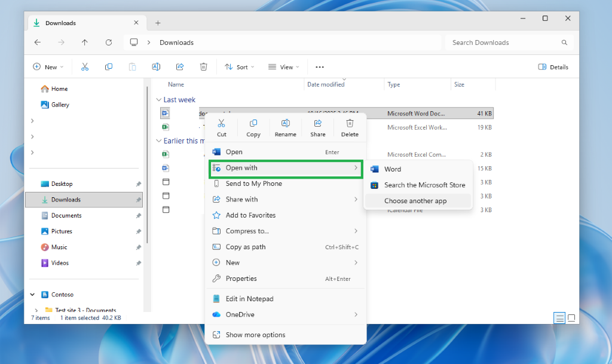Open Desktop in the navigation pane
The height and width of the screenshot is (364, 612).
pos(57,183)
